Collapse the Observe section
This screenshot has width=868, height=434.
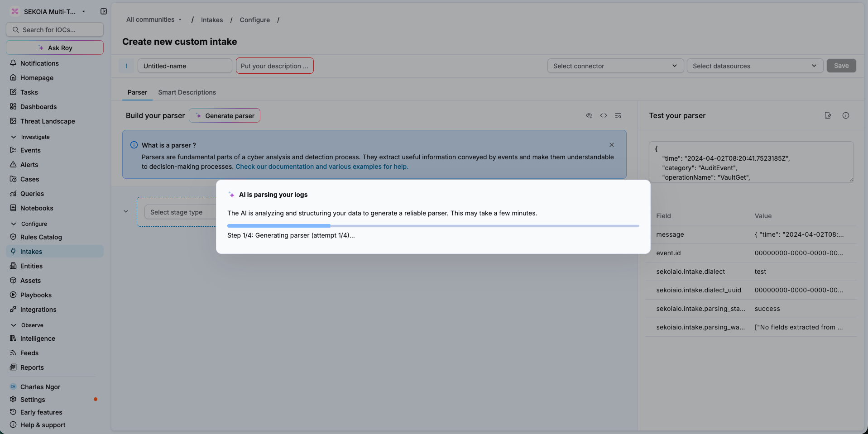click(x=14, y=325)
